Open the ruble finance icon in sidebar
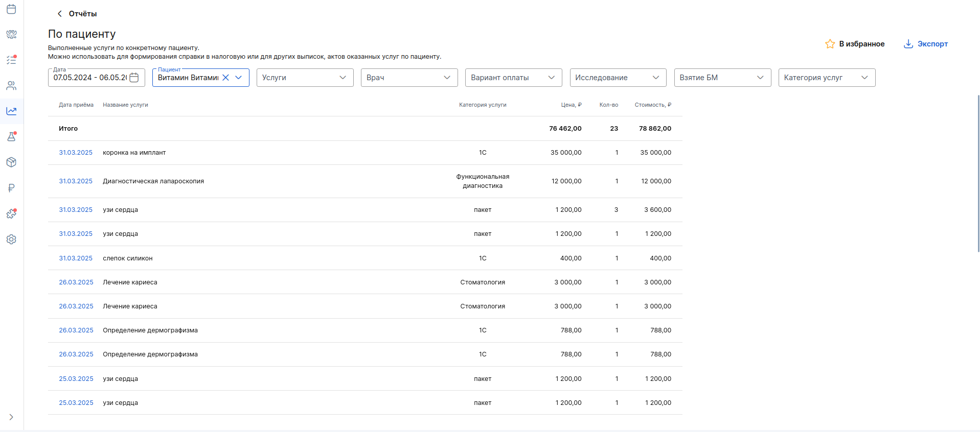Viewport: 980px width, 432px height. pos(11,188)
